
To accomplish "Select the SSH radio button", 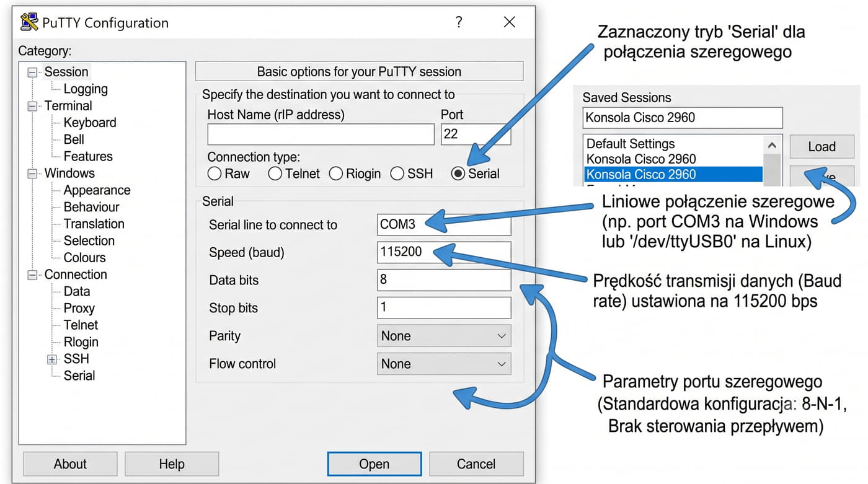I will (x=397, y=174).
